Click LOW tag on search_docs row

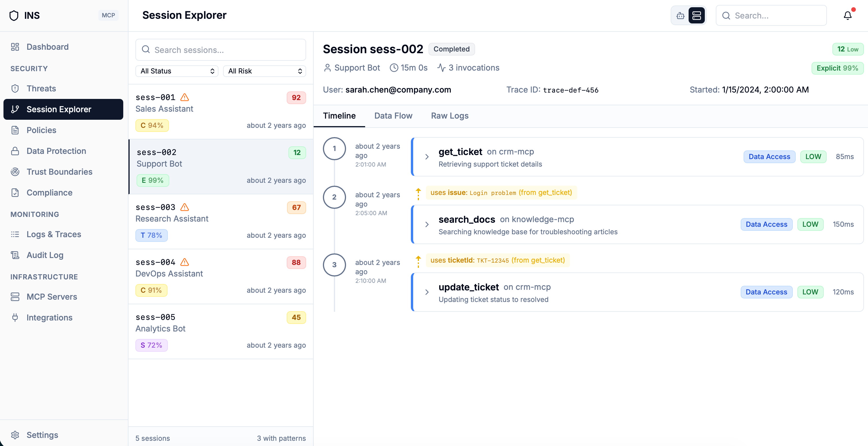click(x=810, y=224)
